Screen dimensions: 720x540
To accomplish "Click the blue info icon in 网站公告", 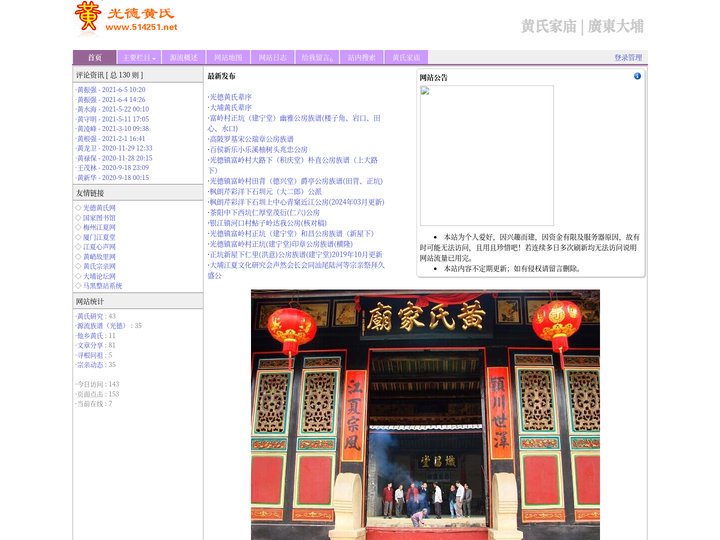I will pos(637,76).
